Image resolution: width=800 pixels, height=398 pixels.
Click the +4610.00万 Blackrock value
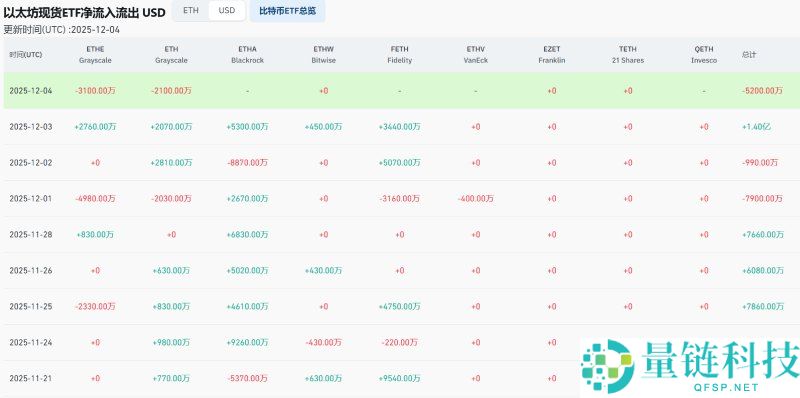pos(247,307)
